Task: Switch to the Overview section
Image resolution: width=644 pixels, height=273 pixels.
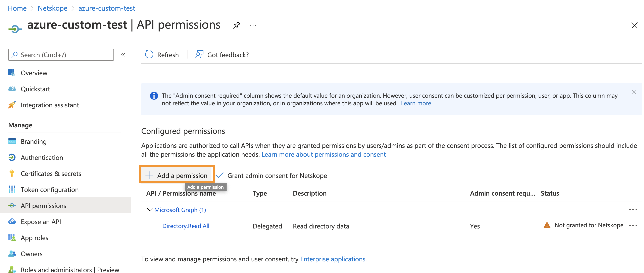Action: coord(12,73)
